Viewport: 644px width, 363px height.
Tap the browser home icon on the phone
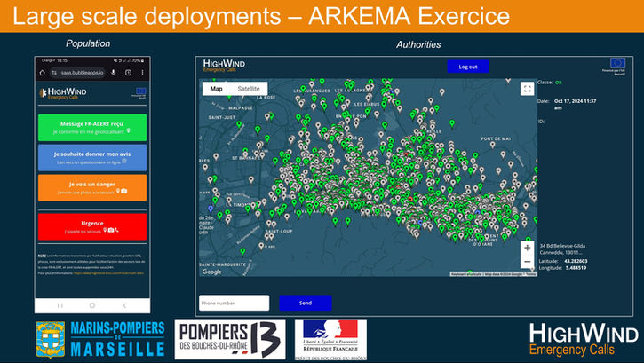tap(43, 73)
